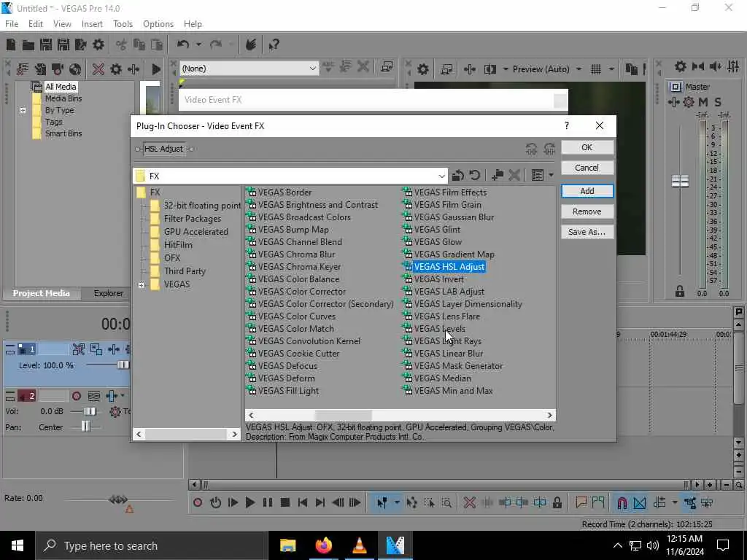Open Preview (Auto) quality dropdown
The image size is (747, 560).
[578, 69]
